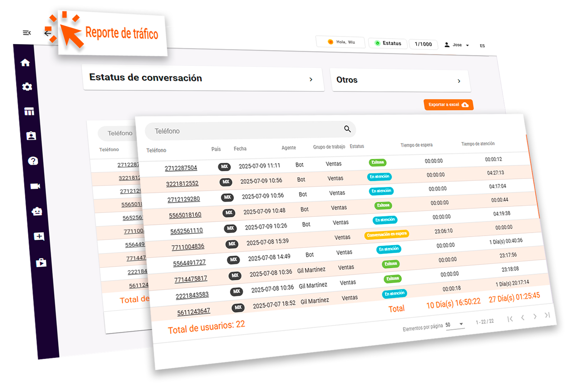Screen dimensions: 572x392
Task: Click the cloud download icon on export button
Action: click(x=465, y=105)
